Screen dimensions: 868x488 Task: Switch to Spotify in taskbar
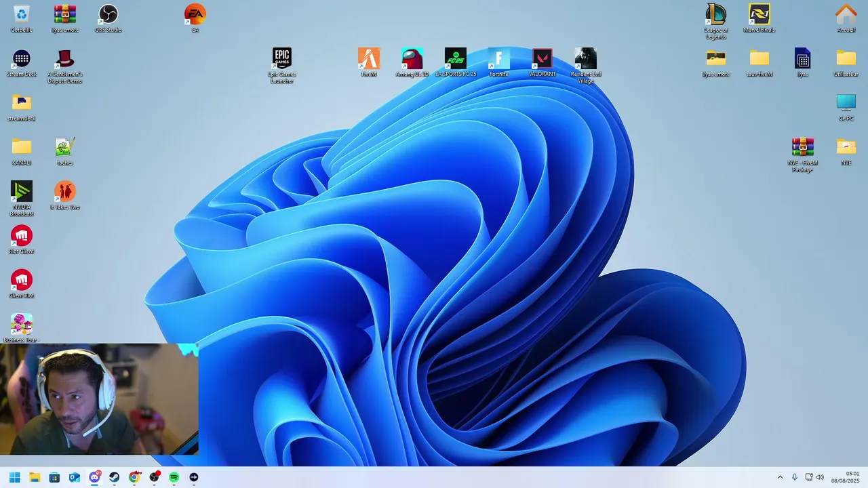pos(174,477)
